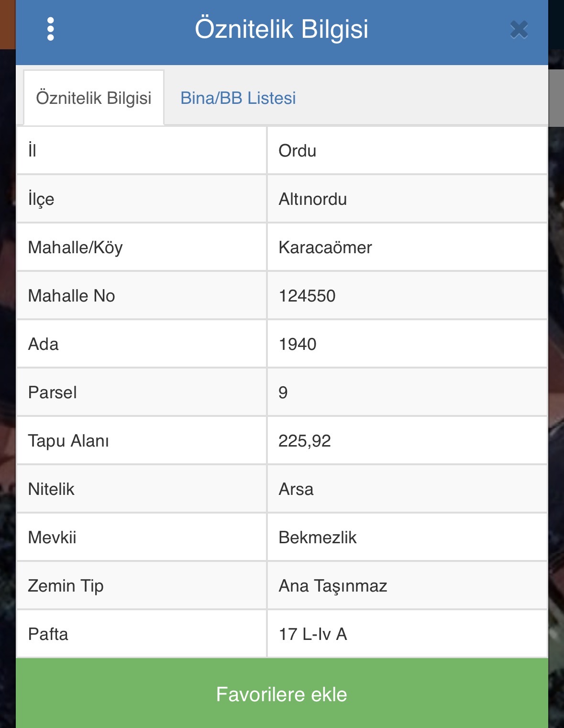Click the Karacaömer neighborhood value
The width and height of the screenshot is (564, 728).
point(325,247)
